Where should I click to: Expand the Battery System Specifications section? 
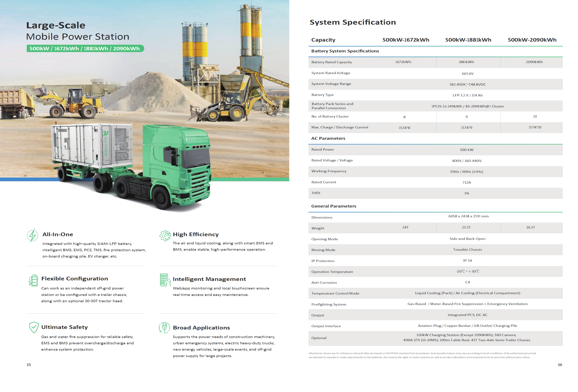[345, 51]
